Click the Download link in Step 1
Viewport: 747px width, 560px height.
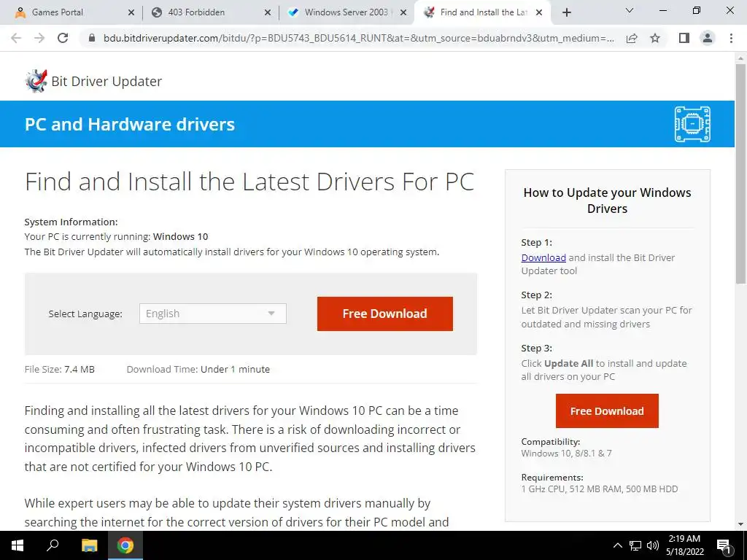point(543,257)
